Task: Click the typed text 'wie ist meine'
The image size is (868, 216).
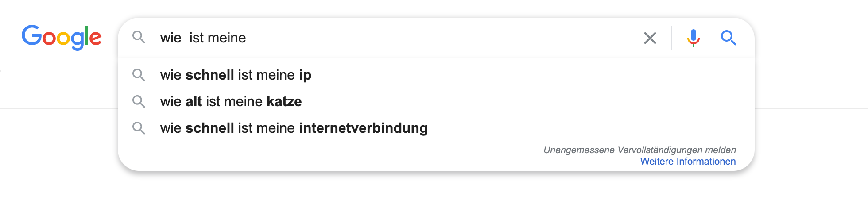Action: point(203,38)
